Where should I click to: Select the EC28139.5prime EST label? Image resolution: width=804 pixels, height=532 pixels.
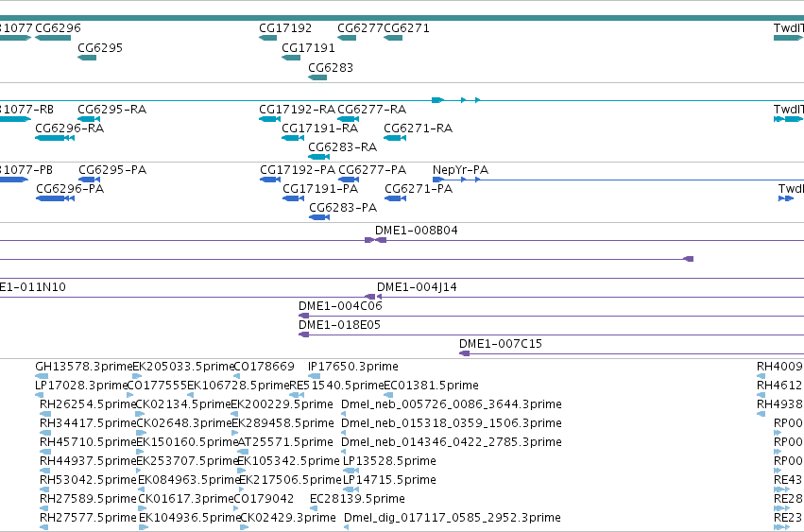357,499
